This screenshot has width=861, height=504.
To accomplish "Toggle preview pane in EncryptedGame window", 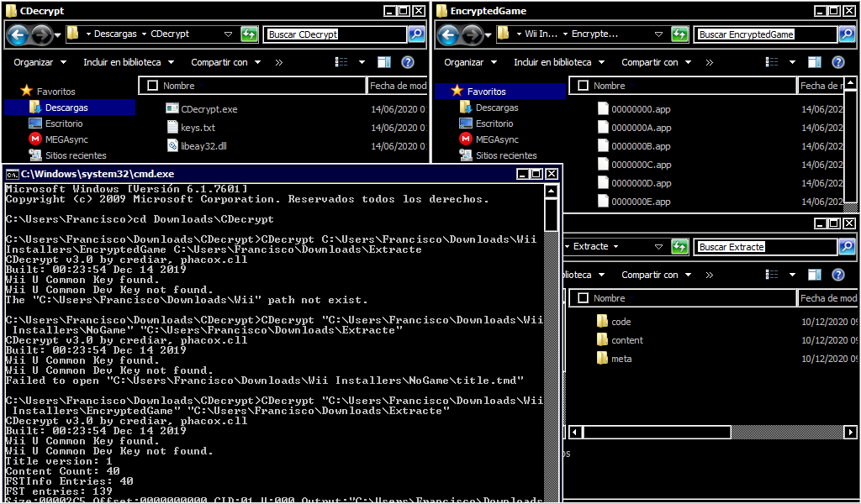I will point(814,62).
